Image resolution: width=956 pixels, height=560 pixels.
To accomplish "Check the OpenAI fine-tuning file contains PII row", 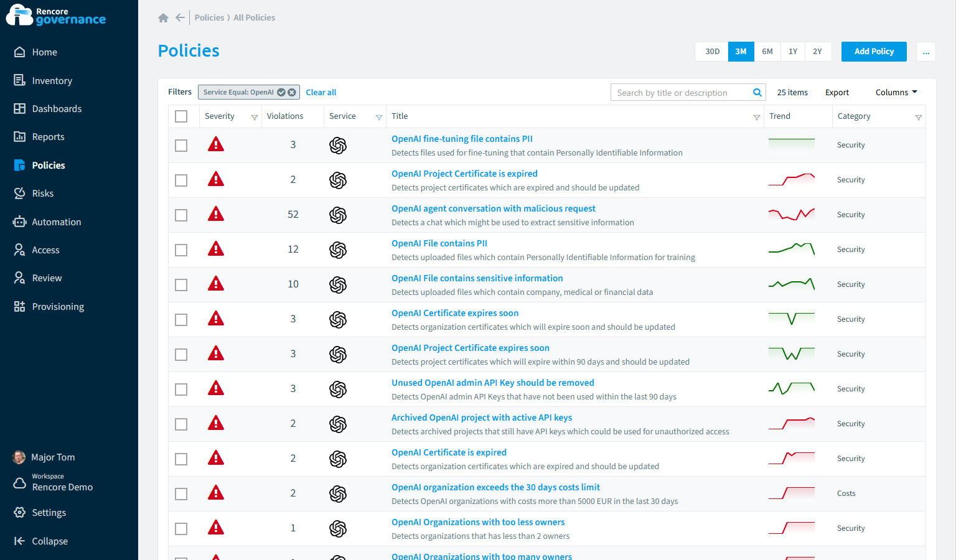I will point(181,146).
